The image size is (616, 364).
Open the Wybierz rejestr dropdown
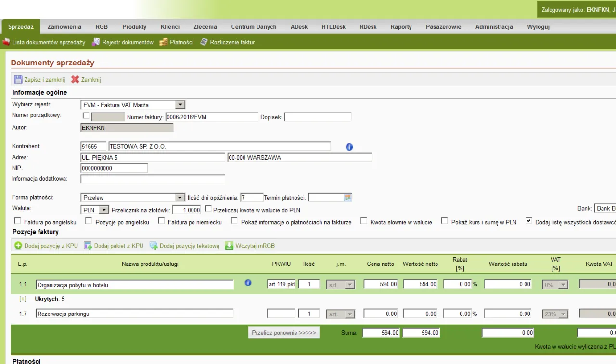coord(180,105)
